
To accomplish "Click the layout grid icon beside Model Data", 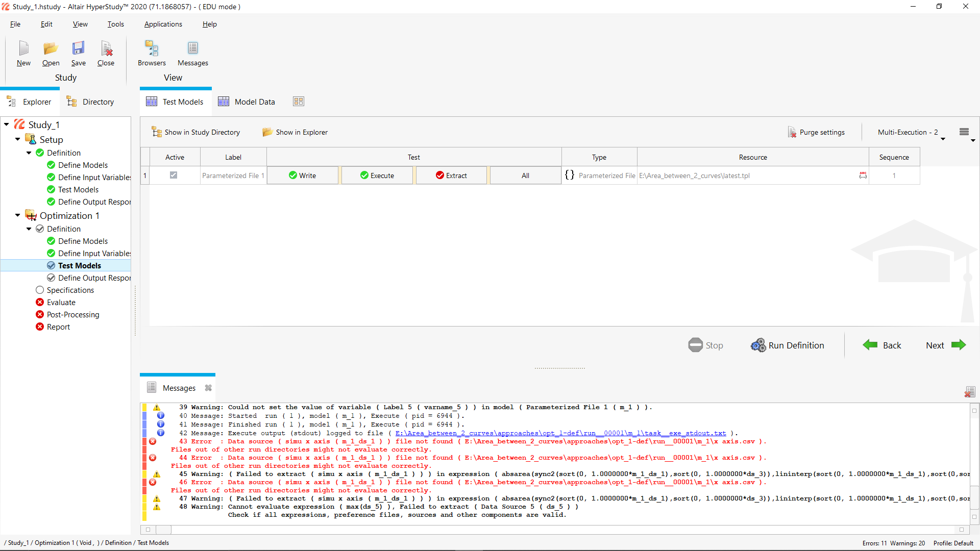I will coord(299,102).
